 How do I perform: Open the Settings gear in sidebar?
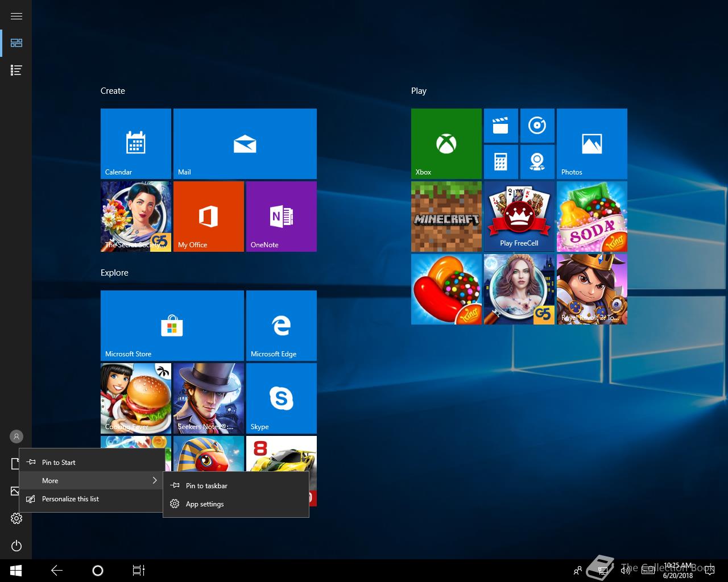[16, 518]
